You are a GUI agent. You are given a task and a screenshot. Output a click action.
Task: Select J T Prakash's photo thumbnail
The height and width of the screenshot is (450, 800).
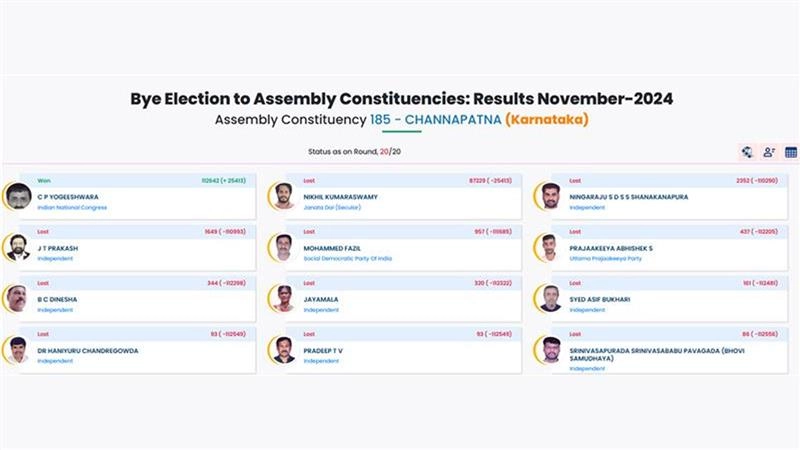coord(17,247)
